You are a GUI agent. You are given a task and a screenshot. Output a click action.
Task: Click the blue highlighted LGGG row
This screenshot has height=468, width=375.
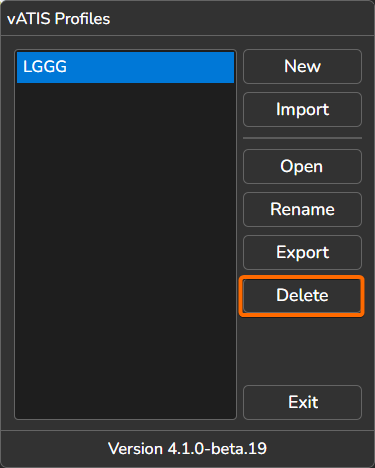pyautogui.click(x=125, y=67)
